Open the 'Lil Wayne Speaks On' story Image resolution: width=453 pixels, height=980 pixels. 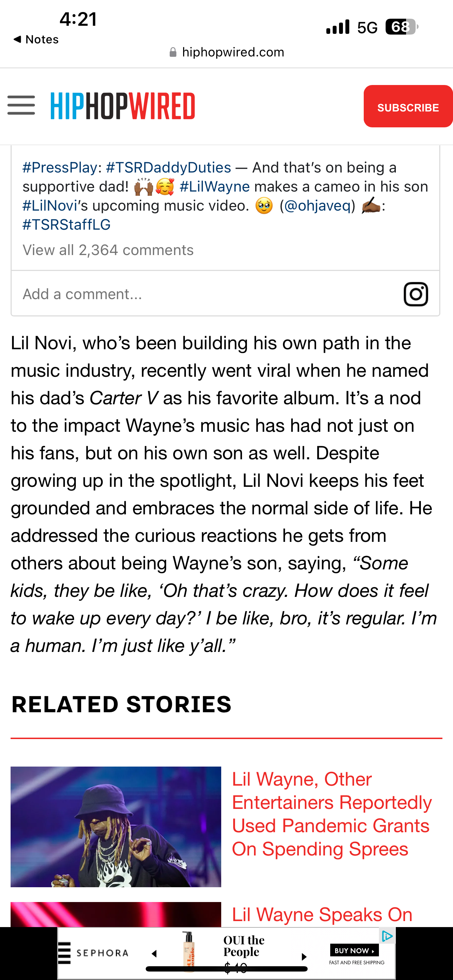pyautogui.click(x=322, y=915)
